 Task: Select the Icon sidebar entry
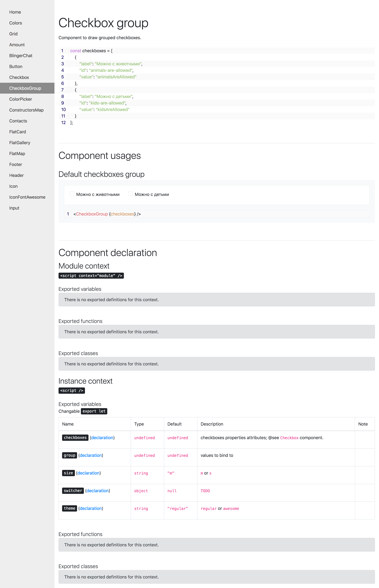(13, 186)
